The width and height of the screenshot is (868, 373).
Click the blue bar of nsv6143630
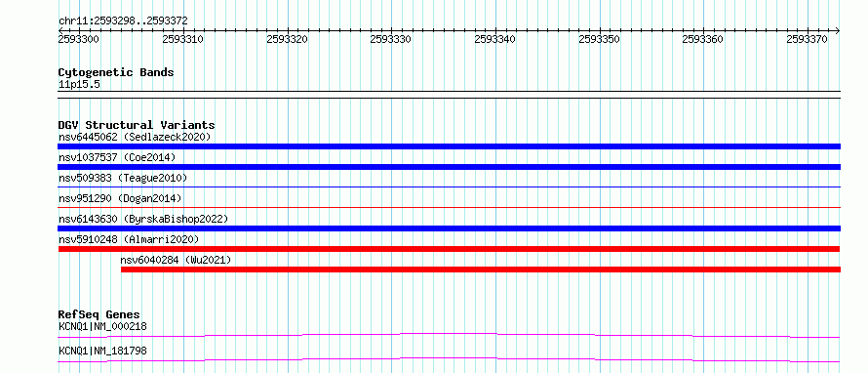(x=449, y=228)
